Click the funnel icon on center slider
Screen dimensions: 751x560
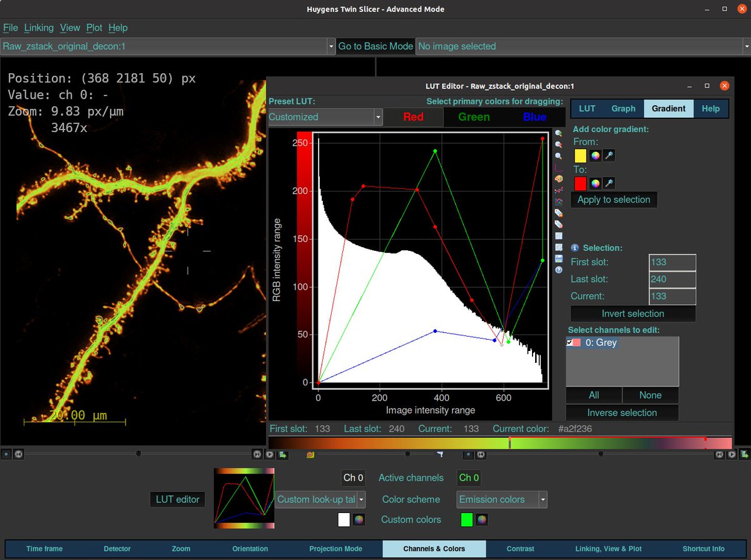(x=440, y=454)
